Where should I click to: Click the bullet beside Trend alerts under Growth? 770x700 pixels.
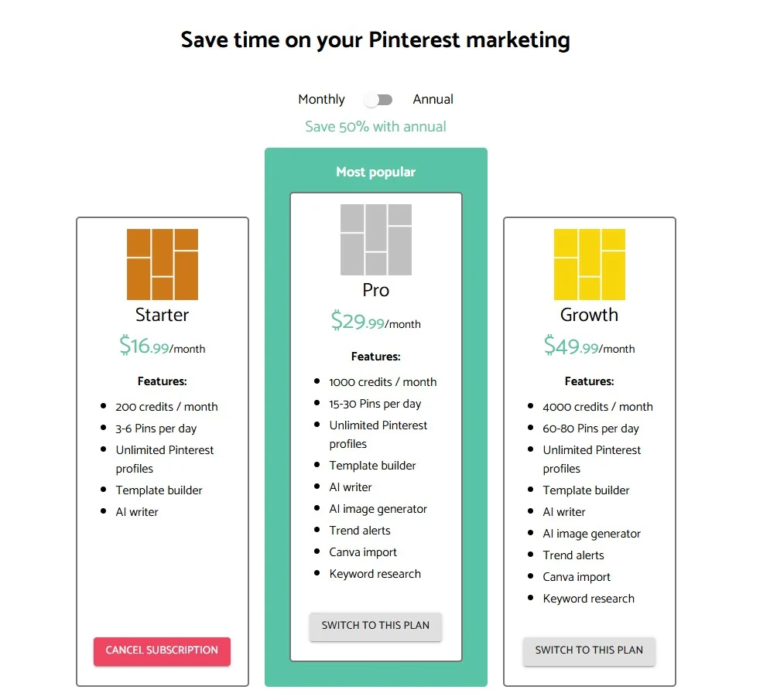coord(531,555)
